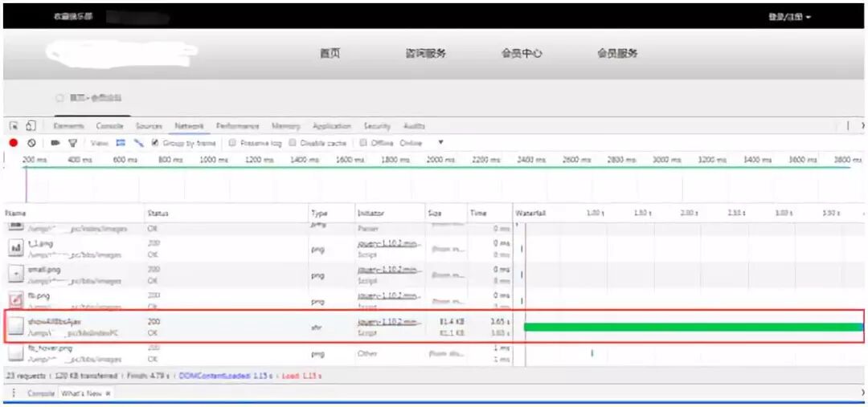Enable the Preserve log checkbox
Image resolution: width=868 pixels, height=407 pixels.
pyautogui.click(x=232, y=143)
